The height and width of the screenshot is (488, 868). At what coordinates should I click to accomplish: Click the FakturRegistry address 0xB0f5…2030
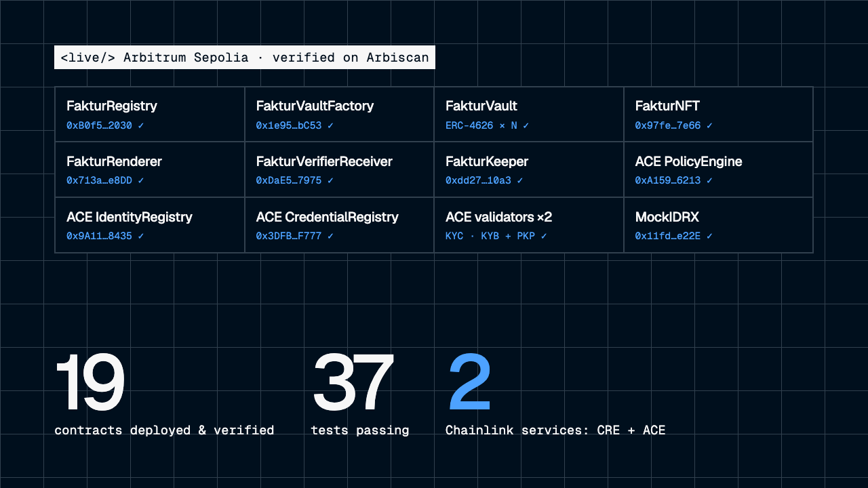pyautogui.click(x=105, y=126)
